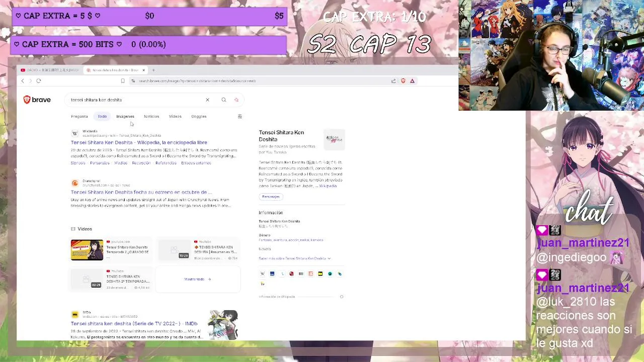Click the yellow IMDb profile icon in infobox

coord(320,274)
